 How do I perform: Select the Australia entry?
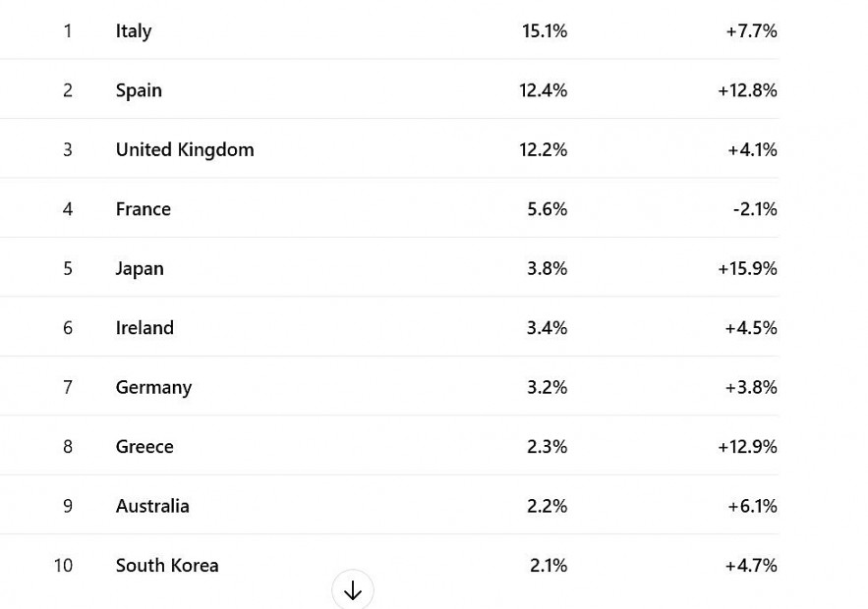tap(151, 505)
